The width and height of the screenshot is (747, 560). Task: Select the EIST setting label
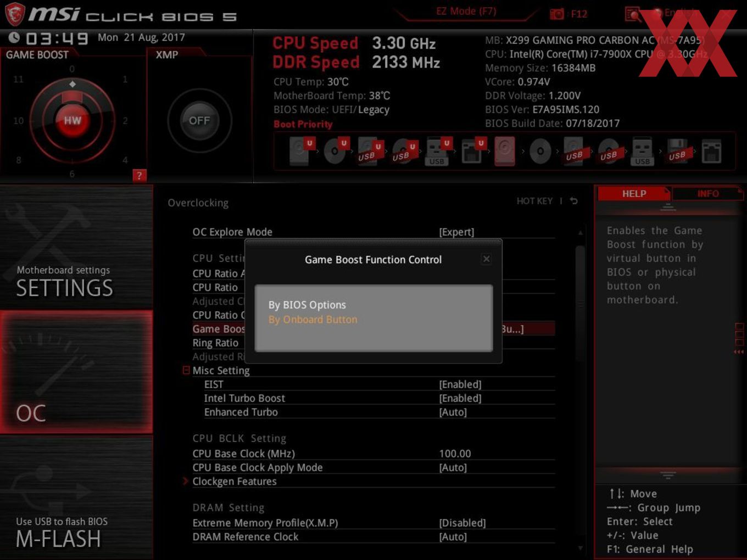coord(214,384)
